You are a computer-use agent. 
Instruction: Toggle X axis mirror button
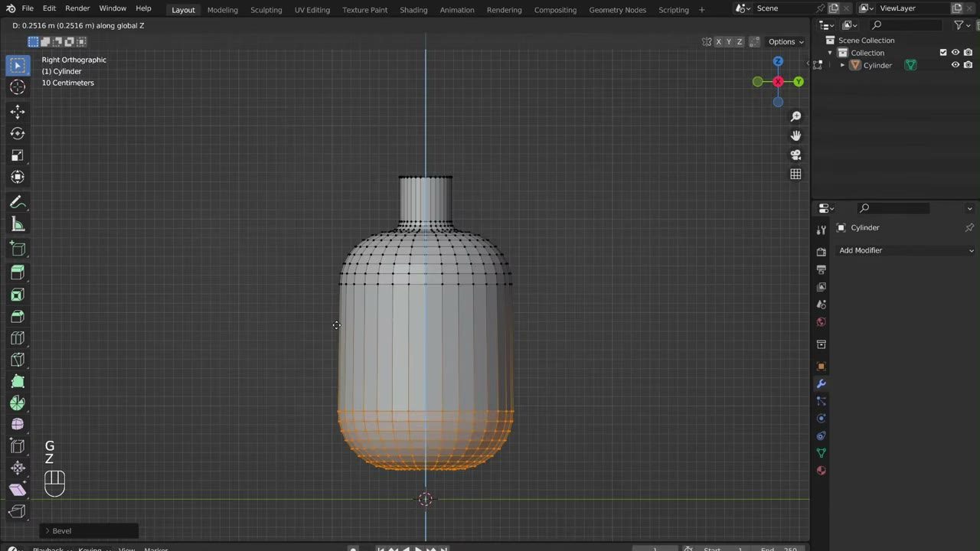(719, 41)
